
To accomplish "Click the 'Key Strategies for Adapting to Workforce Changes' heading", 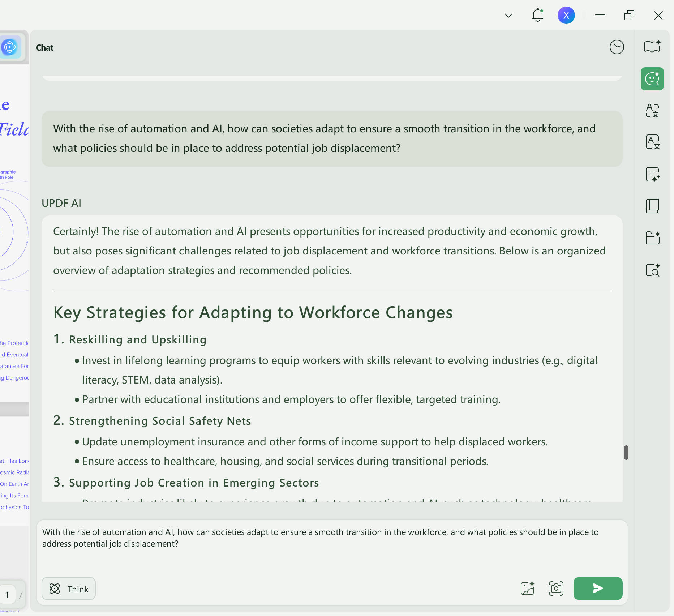I will (253, 312).
